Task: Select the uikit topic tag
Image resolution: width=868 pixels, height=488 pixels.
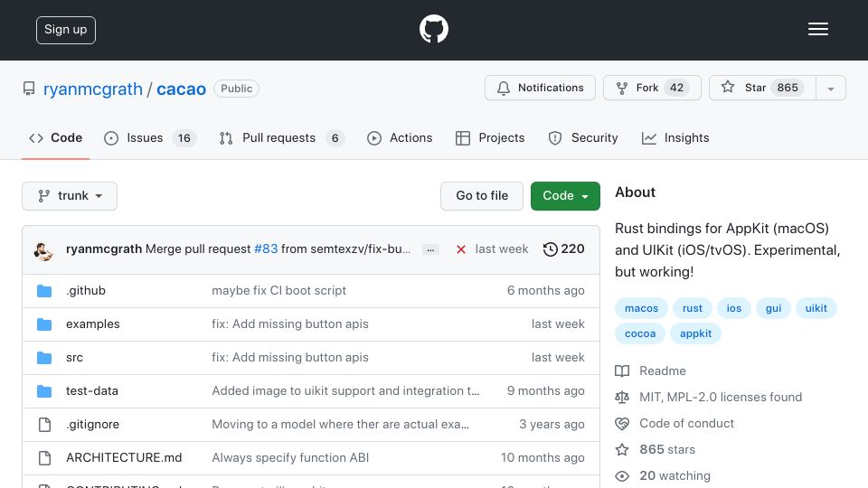Action: pos(816,308)
